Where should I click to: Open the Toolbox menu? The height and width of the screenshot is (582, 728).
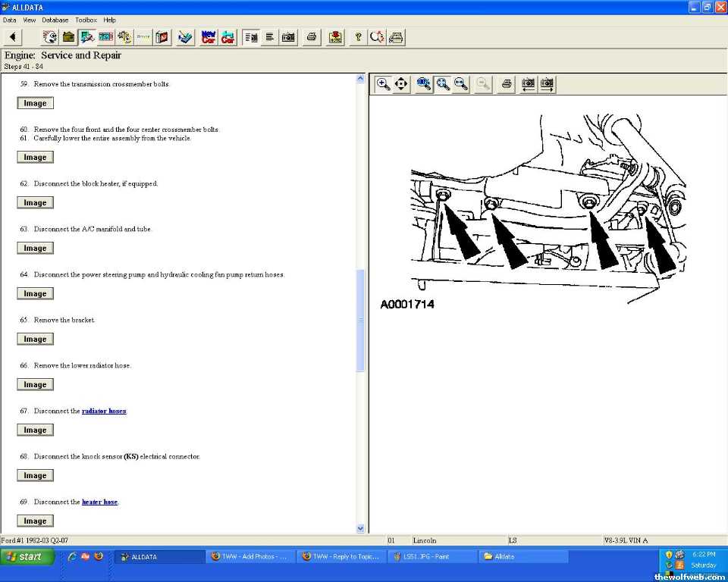86,20
